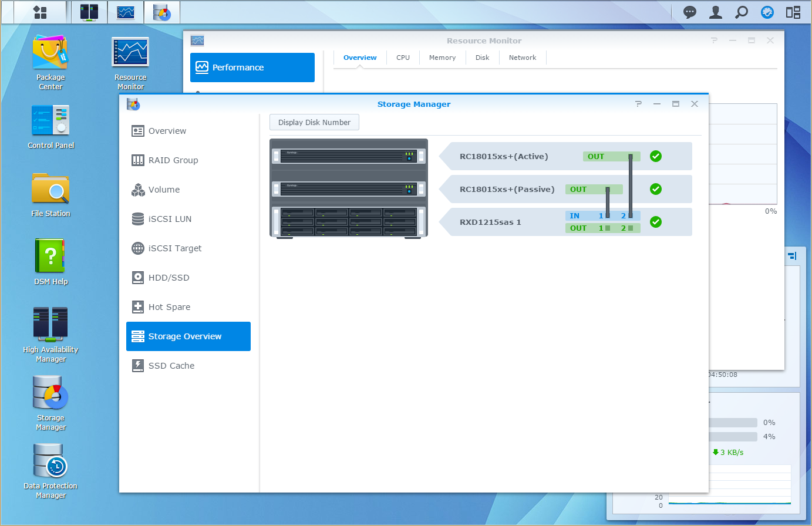
Task: Click the RXD1215sas 1 expansion unit label
Action: click(490, 222)
